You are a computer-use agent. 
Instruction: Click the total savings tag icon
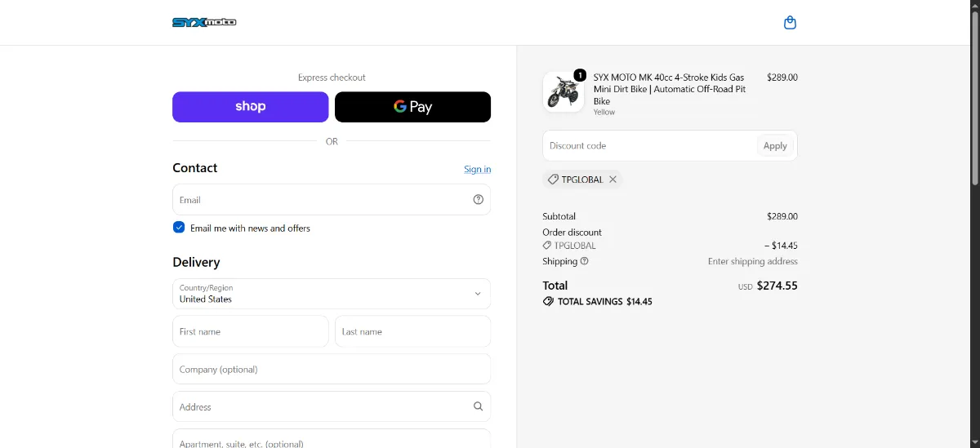point(548,301)
